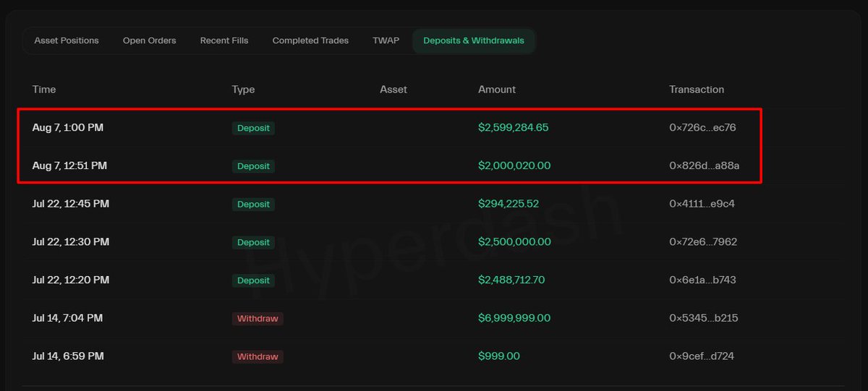Screen dimensions: 868x391
Task: Open transaction hash 0x9cef...d724
Action: (x=702, y=356)
